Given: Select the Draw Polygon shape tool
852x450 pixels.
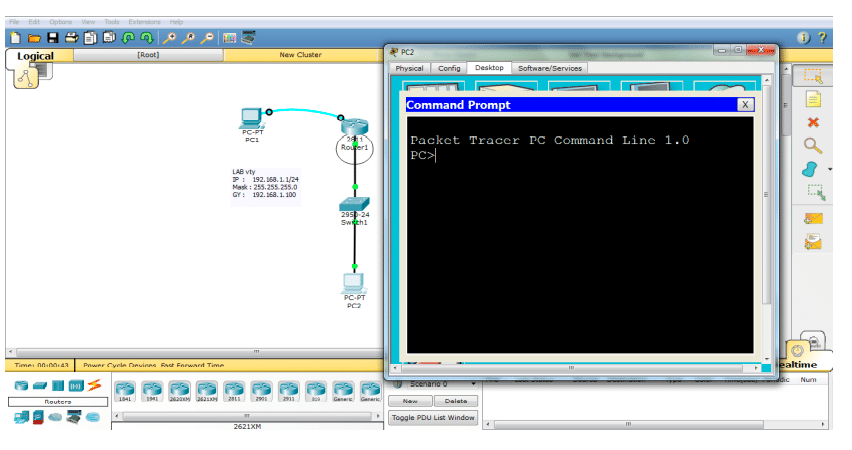Looking at the screenshot, I should pyautogui.click(x=810, y=169).
